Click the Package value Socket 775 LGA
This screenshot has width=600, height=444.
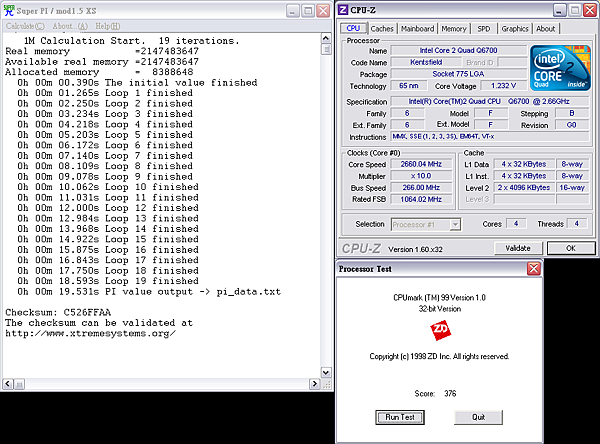click(458, 74)
